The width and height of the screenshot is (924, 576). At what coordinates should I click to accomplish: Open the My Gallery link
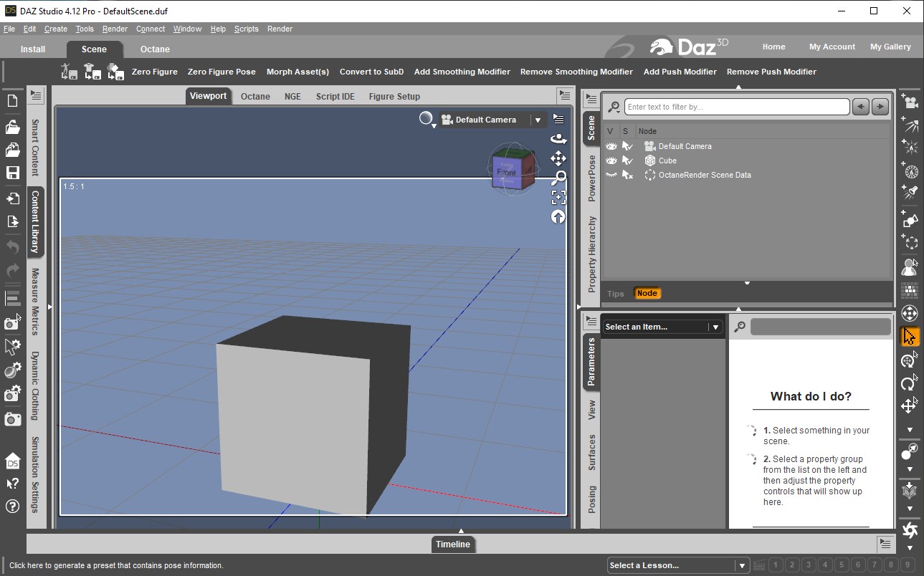[890, 47]
